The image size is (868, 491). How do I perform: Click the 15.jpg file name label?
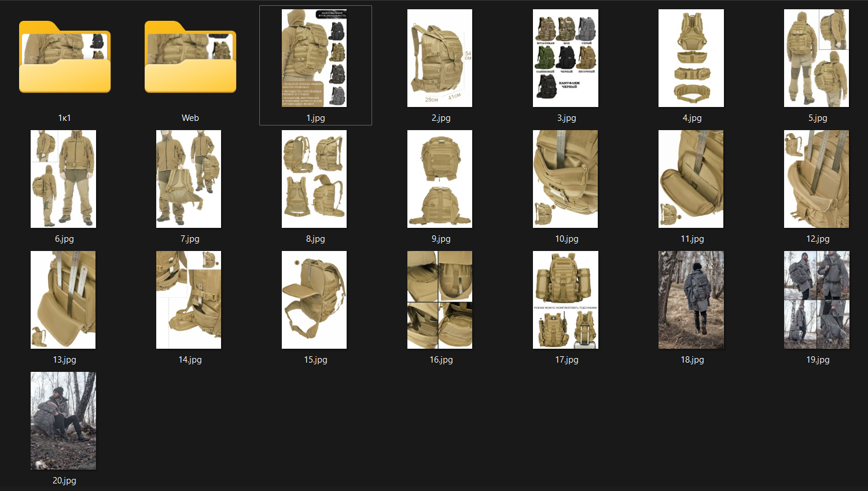tap(315, 360)
